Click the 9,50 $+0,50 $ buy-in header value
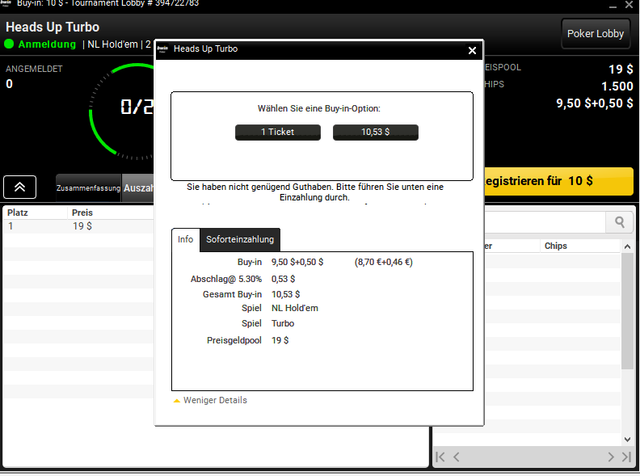This screenshot has width=640, height=476. [x=595, y=103]
